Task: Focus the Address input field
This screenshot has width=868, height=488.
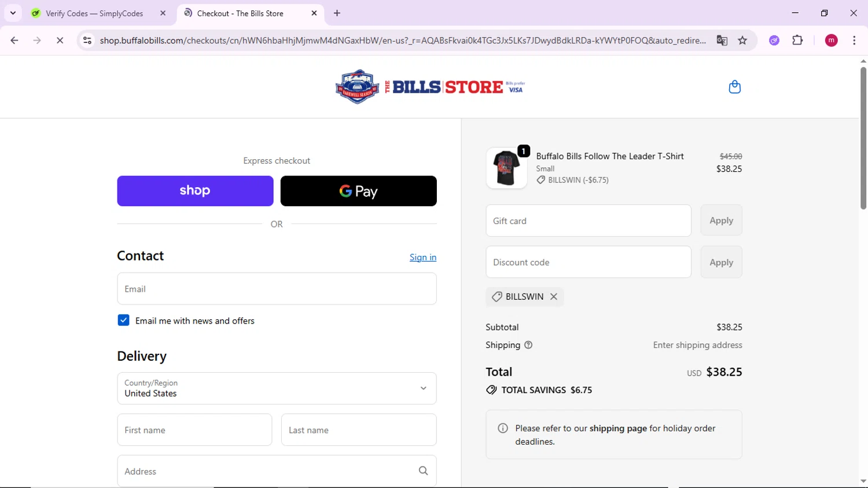Action: [x=277, y=471]
